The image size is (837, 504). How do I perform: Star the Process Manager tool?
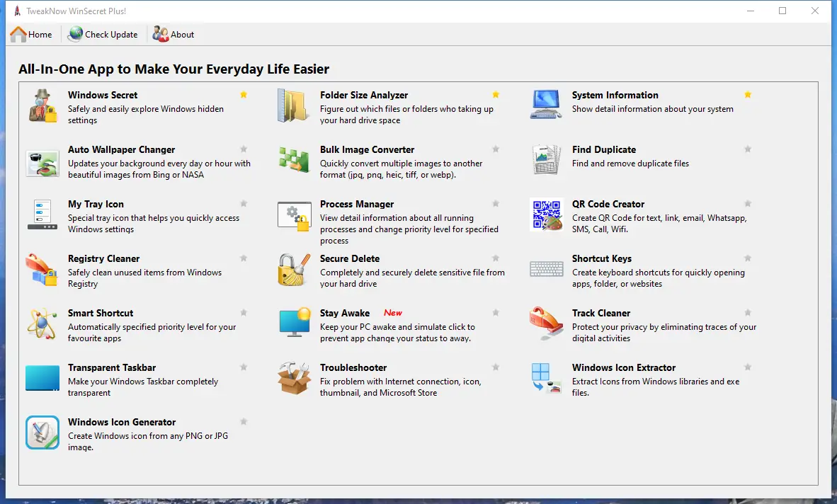[x=496, y=204]
